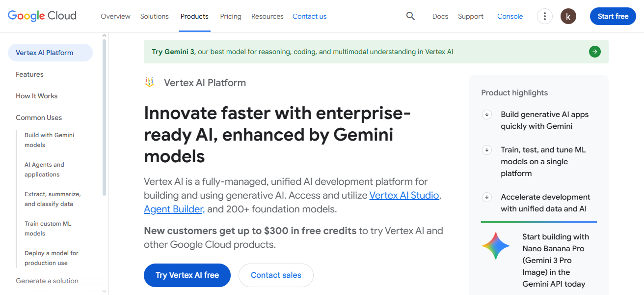Open the search with the magnifying glass icon

410,16
